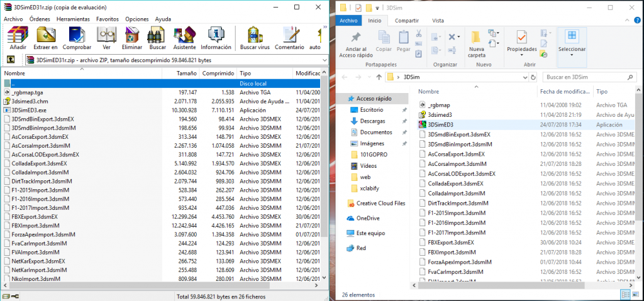Open WinRAR address bar dropdown
This screenshot has height=301, width=644.
click(325, 60)
